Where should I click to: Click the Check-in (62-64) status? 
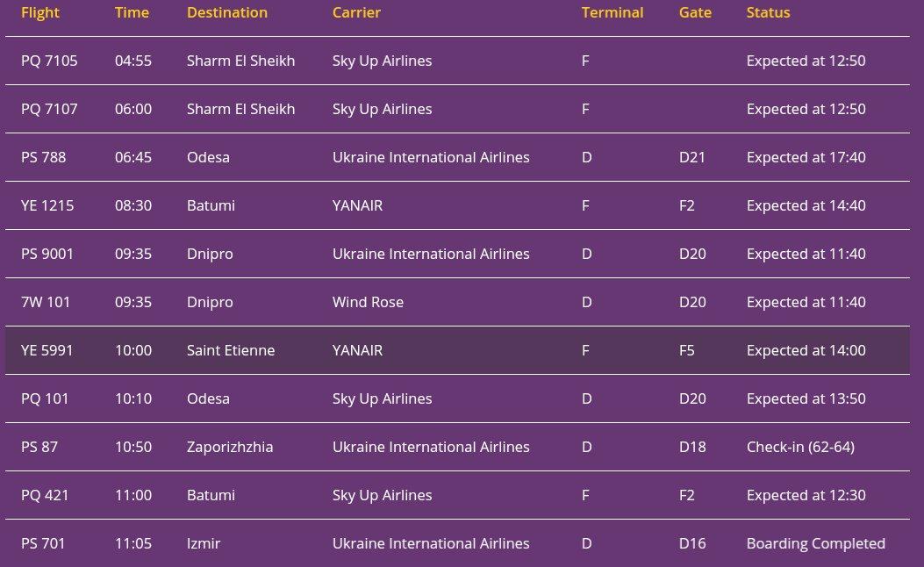800,448
